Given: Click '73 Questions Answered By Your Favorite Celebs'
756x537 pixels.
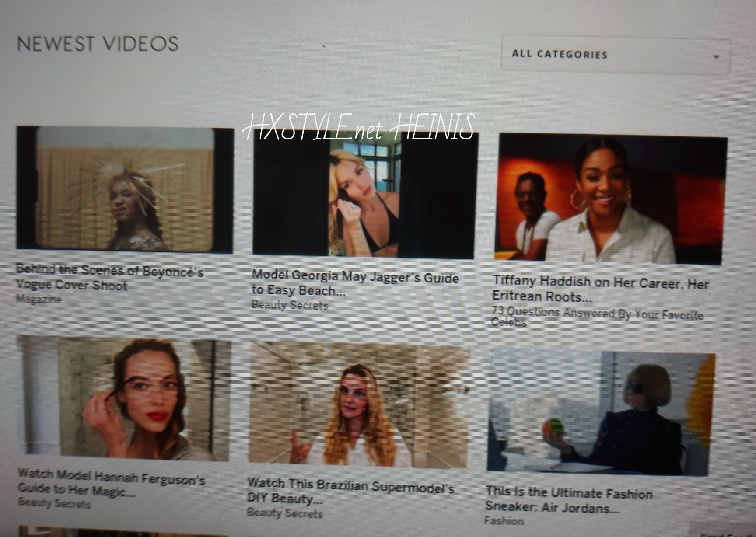Looking at the screenshot, I should pos(597,317).
